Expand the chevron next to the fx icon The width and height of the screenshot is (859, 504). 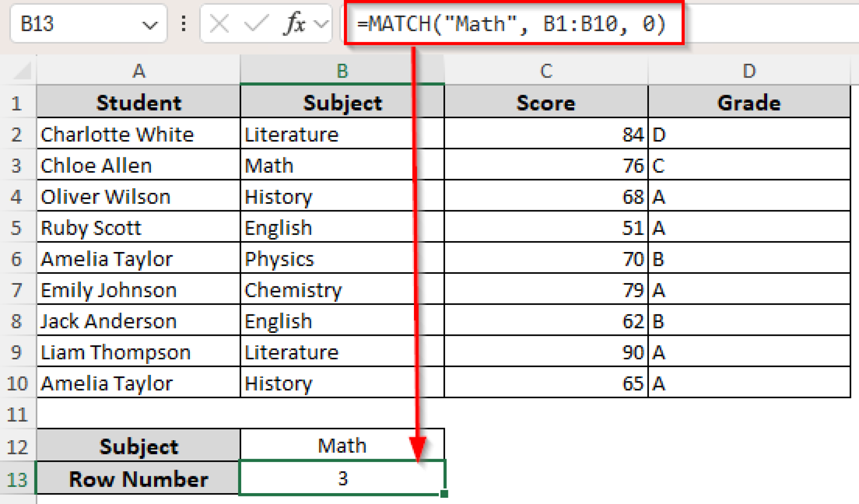click(x=320, y=24)
